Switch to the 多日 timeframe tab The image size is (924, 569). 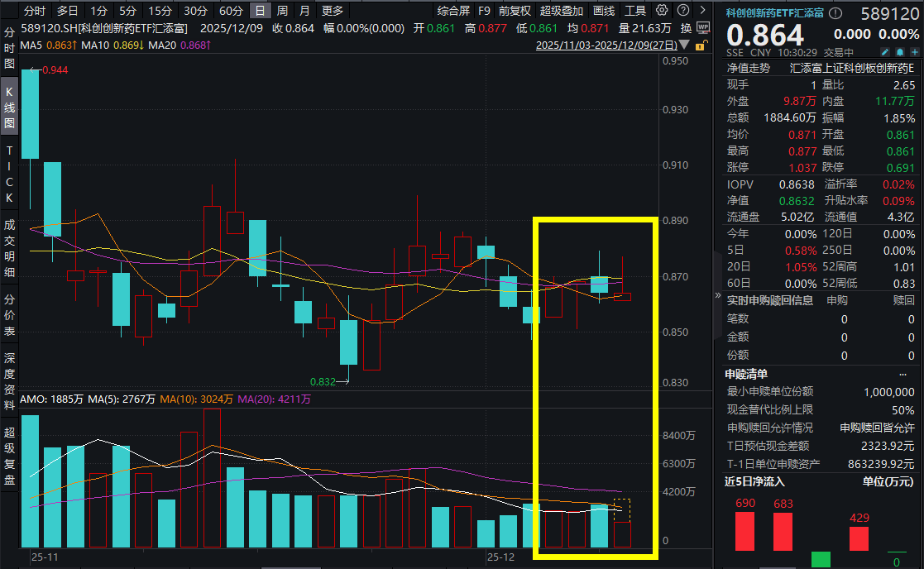67,11
